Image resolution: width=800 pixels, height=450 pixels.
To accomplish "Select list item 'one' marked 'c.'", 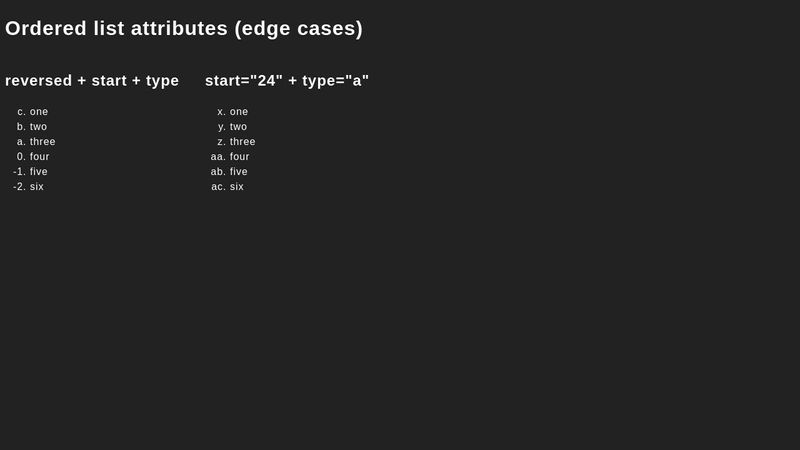I will [39, 112].
